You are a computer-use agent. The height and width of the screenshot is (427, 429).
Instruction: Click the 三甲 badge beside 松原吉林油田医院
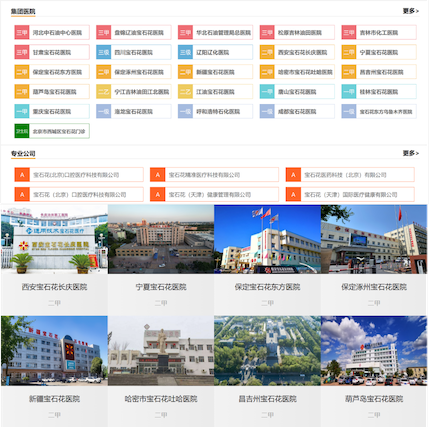pos(267,32)
